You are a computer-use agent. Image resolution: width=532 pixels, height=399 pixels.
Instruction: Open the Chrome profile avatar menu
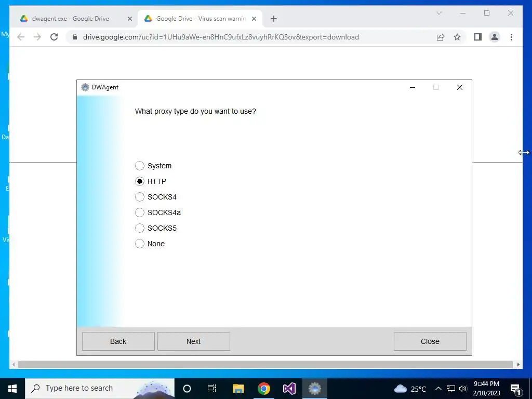coord(495,37)
